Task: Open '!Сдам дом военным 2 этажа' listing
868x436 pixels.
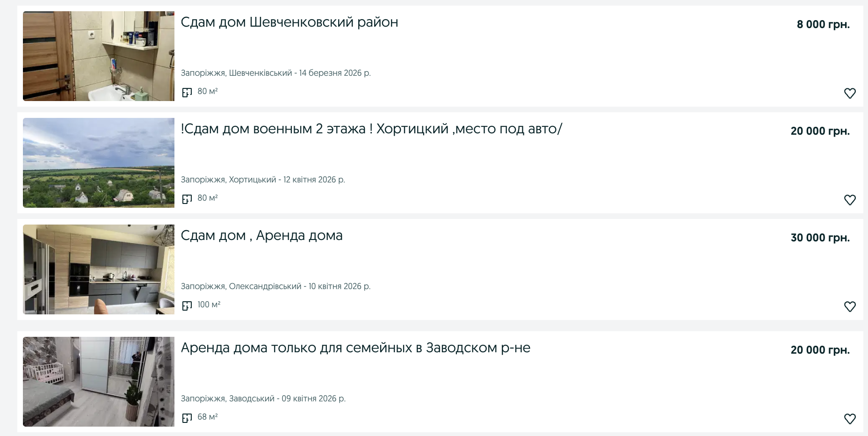Action: click(x=371, y=129)
